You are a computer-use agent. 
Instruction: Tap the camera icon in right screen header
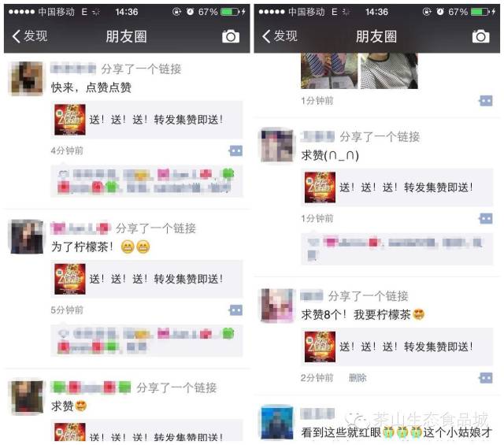[x=481, y=36]
